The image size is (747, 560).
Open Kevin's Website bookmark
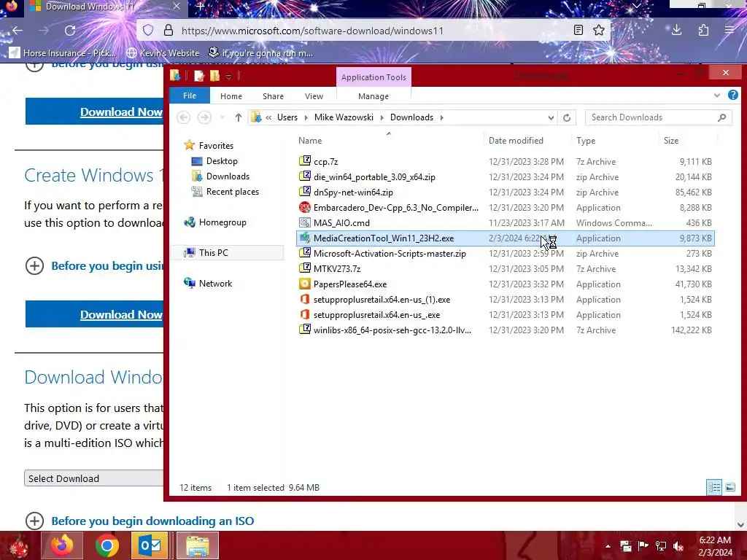point(163,52)
